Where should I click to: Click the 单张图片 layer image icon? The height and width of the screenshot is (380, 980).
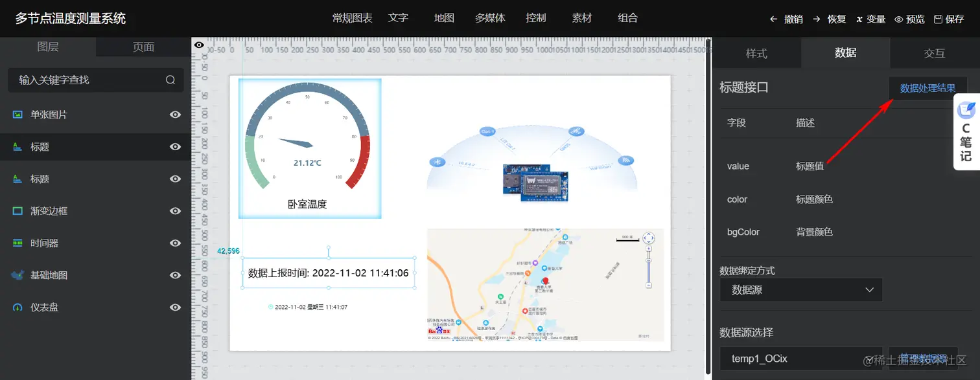pos(17,115)
